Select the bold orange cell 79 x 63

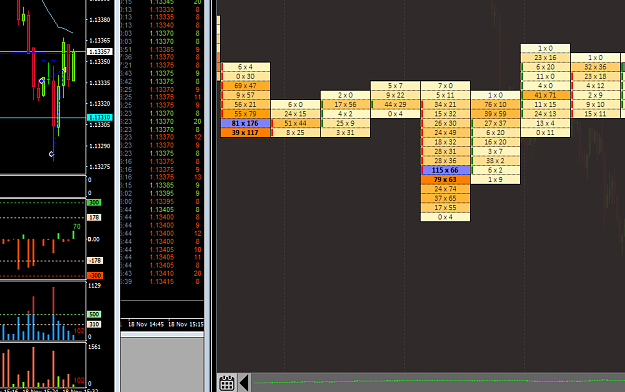[446, 179]
